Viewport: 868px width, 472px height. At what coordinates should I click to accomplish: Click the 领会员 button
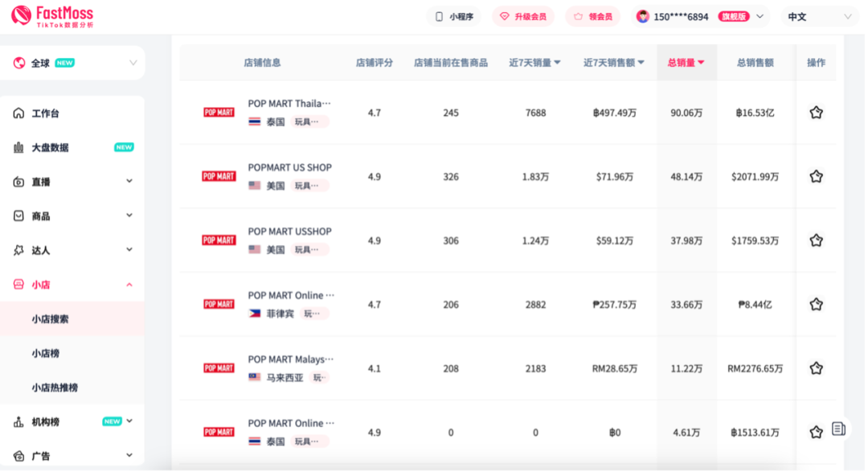click(593, 17)
